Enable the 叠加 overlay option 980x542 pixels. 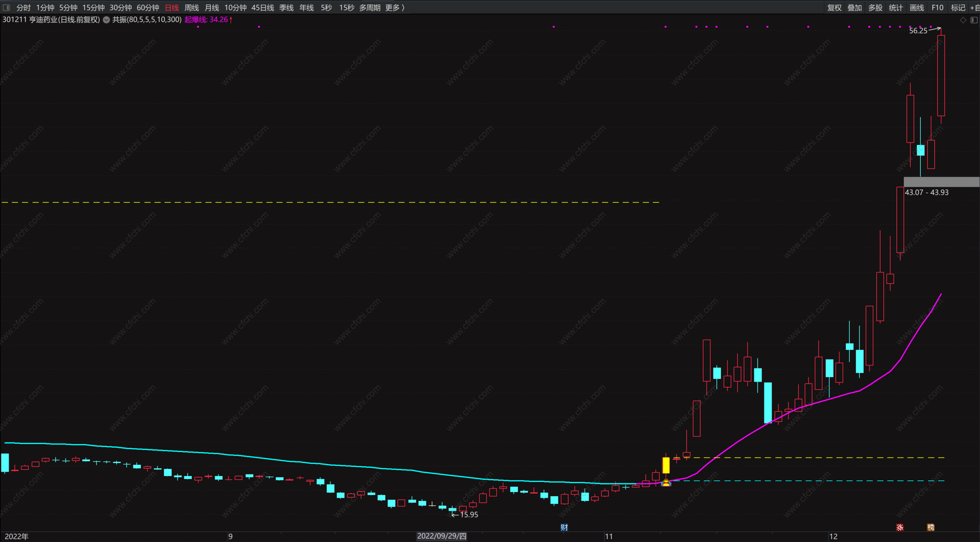[855, 8]
